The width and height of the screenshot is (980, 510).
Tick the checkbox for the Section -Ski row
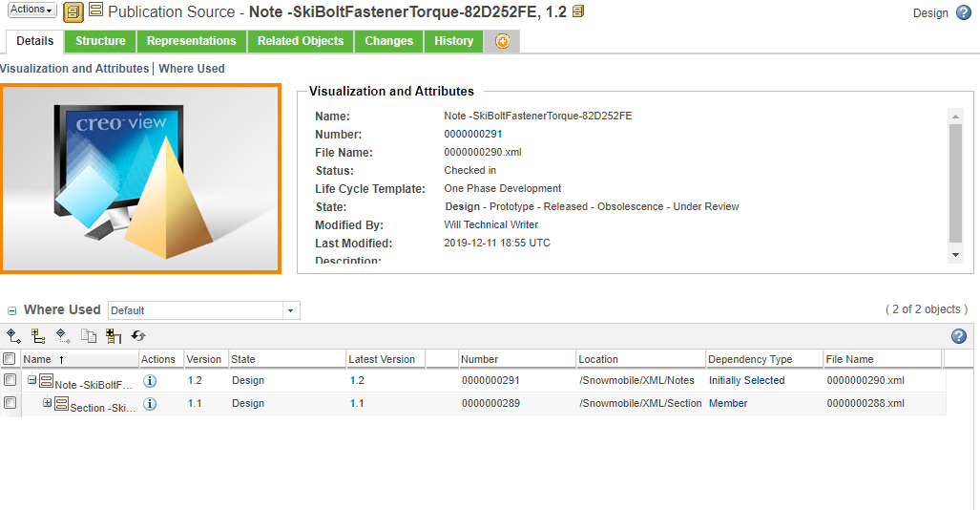[10, 403]
